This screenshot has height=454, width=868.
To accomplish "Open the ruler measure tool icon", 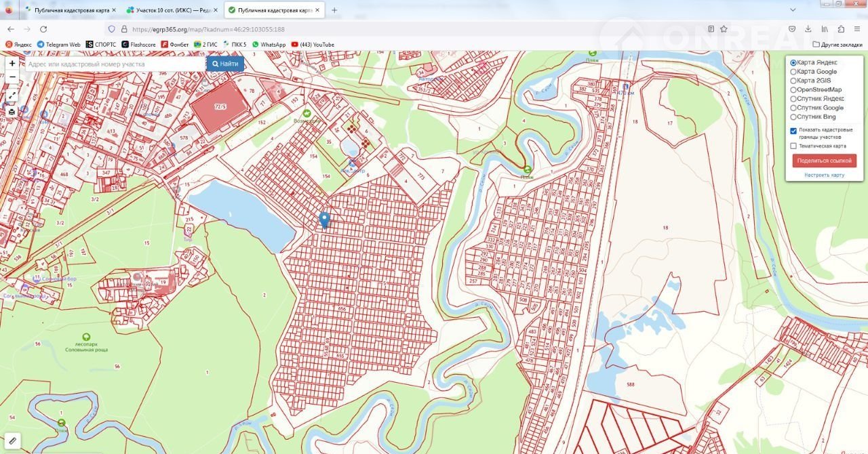I will click(12, 441).
